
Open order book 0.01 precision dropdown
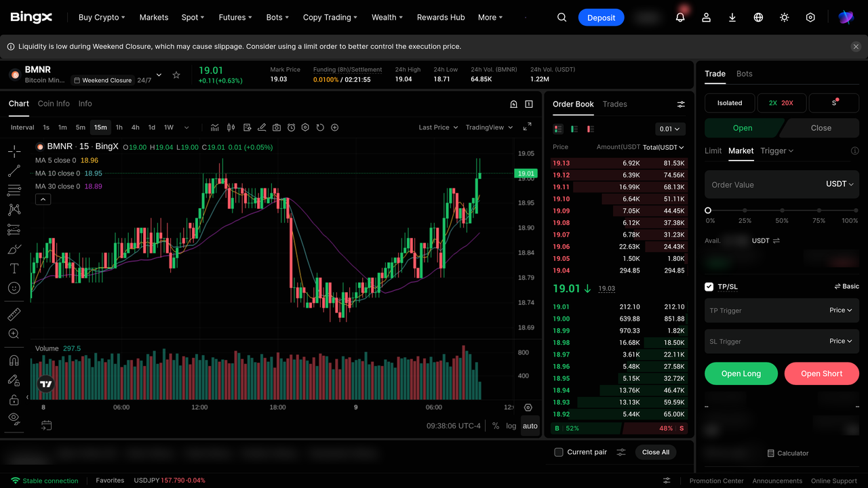click(x=671, y=129)
